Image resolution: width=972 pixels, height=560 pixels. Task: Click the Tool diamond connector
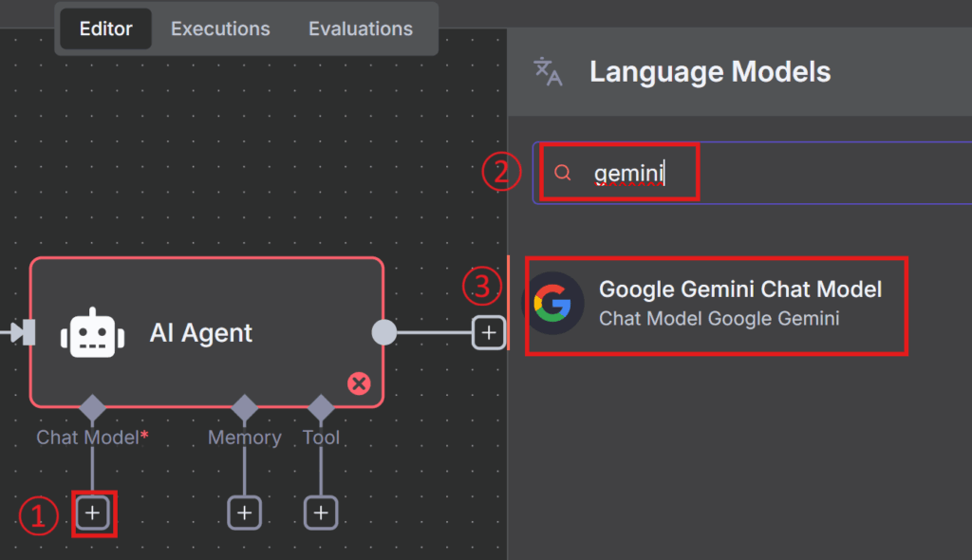(321, 408)
